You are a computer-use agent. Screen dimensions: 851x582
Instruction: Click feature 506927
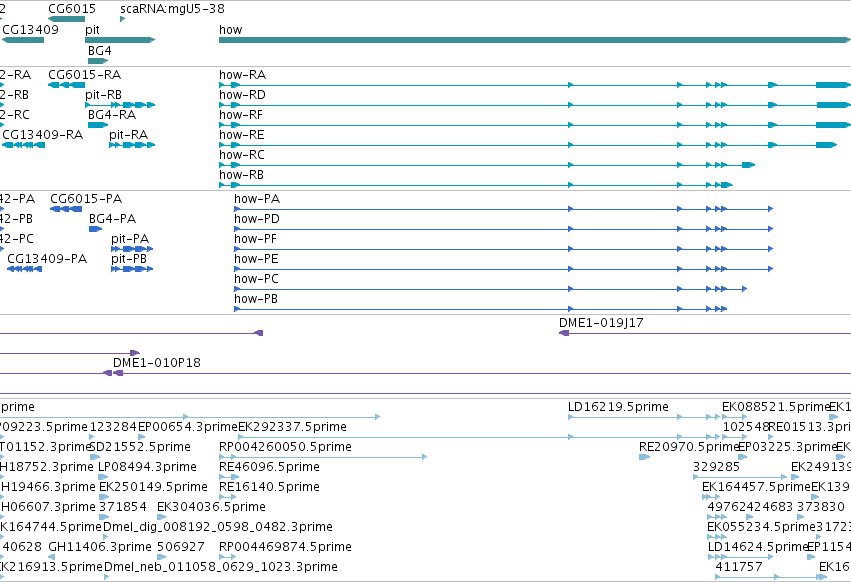pyautogui.click(x=160, y=557)
